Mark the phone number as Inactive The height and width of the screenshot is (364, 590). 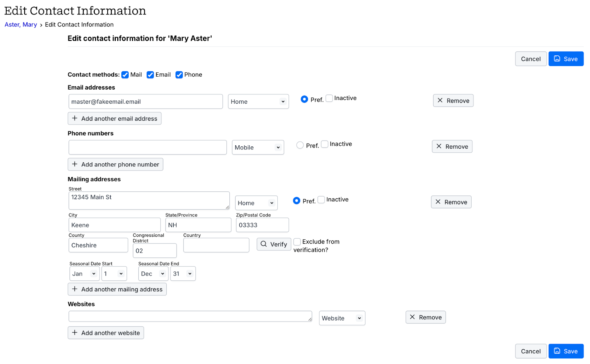coord(324,144)
